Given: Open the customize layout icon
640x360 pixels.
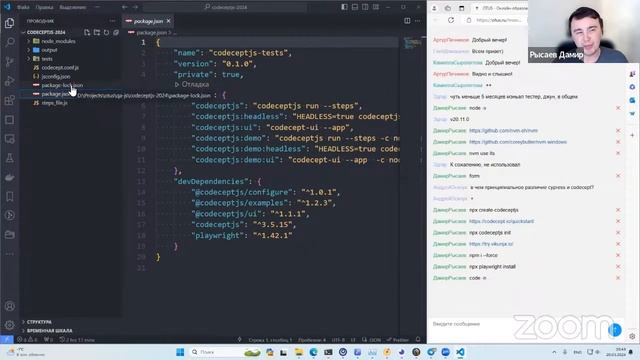Looking at the screenshot, I should click(376, 7).
